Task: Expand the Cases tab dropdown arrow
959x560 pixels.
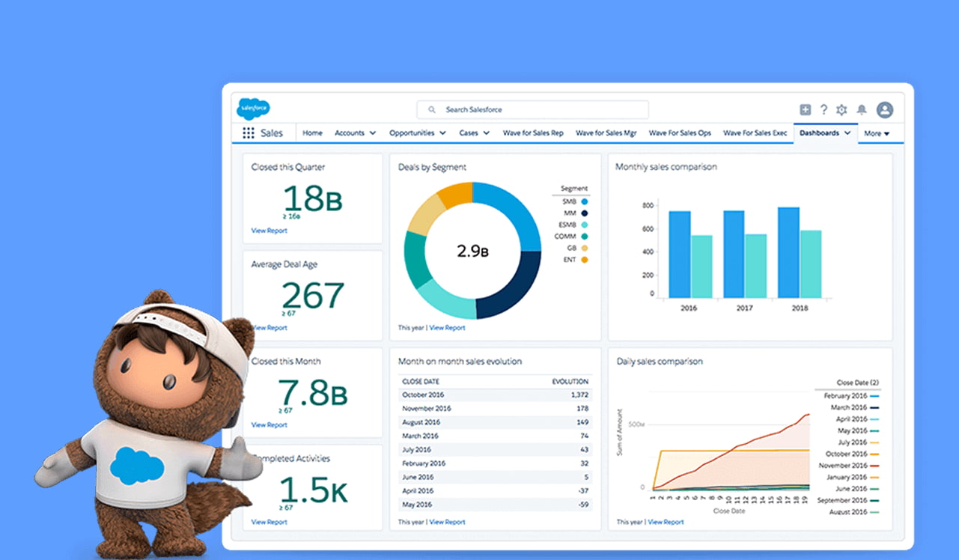Action: click(486, 133)
